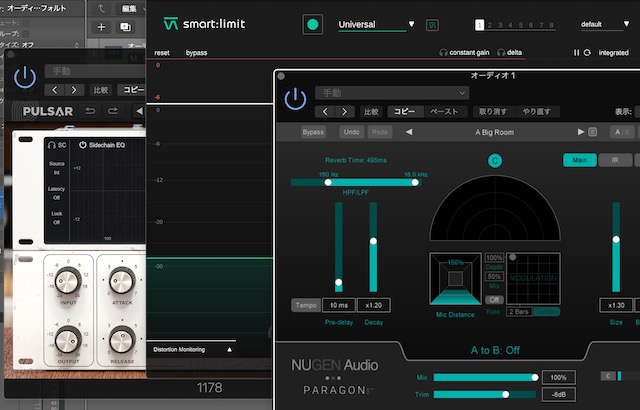Screen dimensions: 640x410
Task: Expand the Distortion Monitoring panel
Action: (x=228, y=350)
